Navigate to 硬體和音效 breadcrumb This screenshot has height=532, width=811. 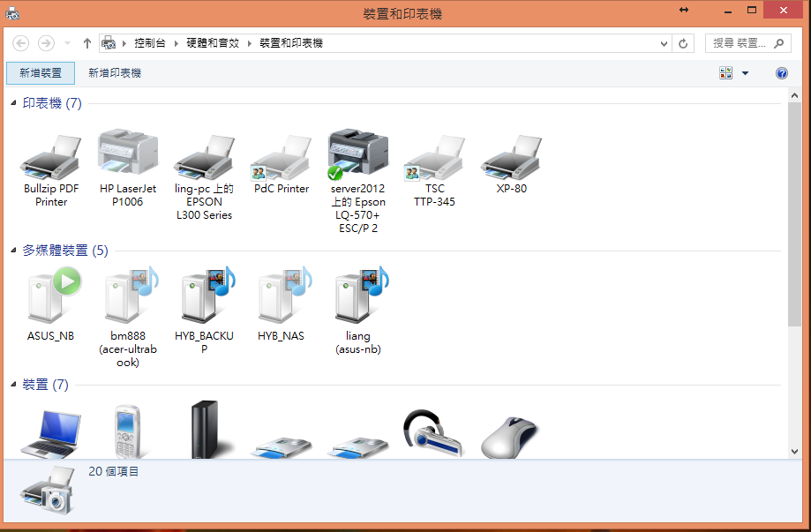coord(213,43)
